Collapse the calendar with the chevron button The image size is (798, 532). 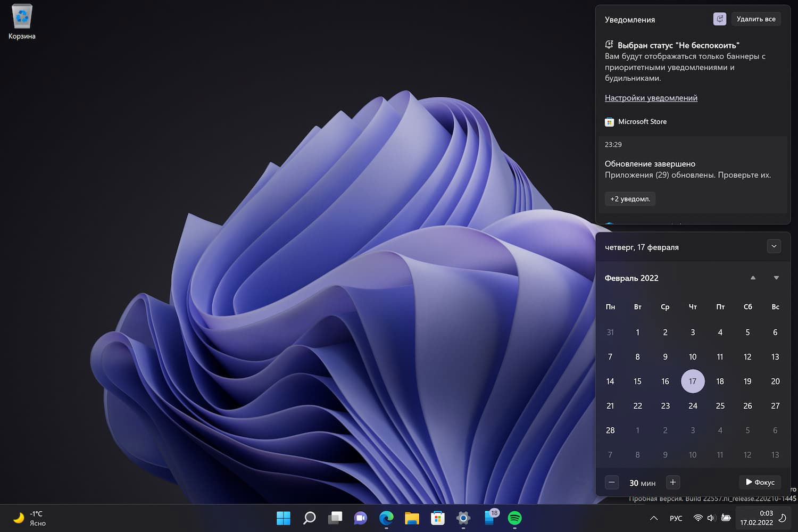pos(774,246)
